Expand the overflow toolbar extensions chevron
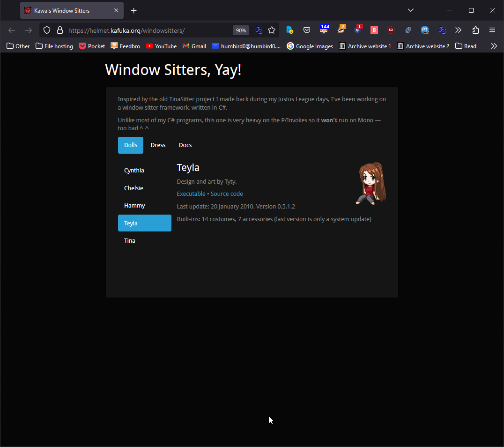 click(459, 30)
